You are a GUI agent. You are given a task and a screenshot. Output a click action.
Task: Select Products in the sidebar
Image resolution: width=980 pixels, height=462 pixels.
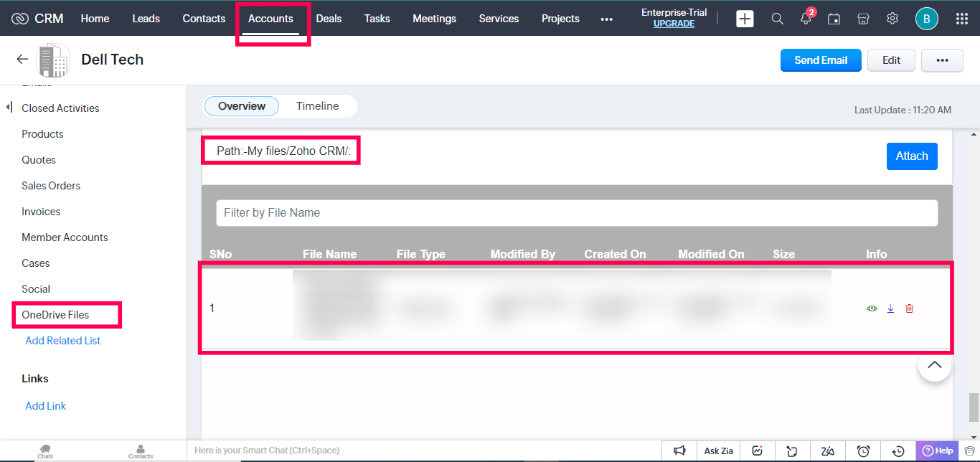[x=42, y=134]
